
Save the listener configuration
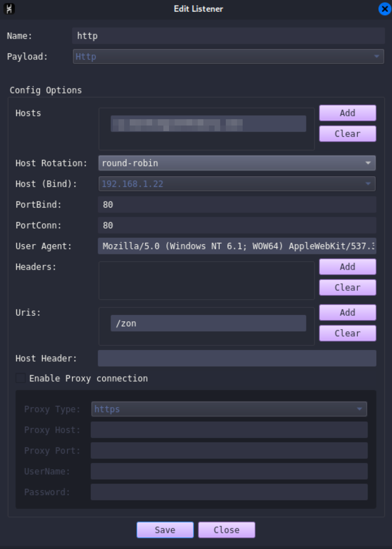pos(165,530)
